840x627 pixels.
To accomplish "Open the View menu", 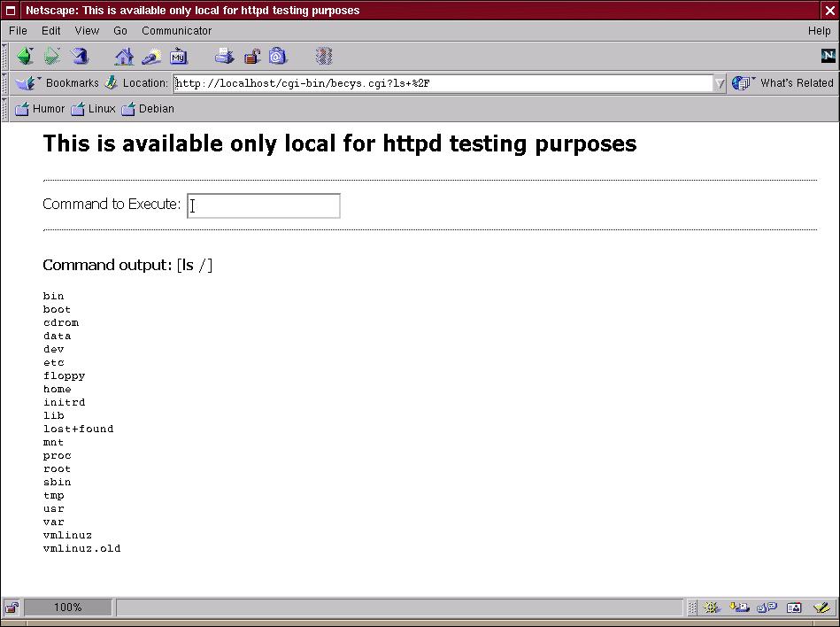I will coord(87,30).
